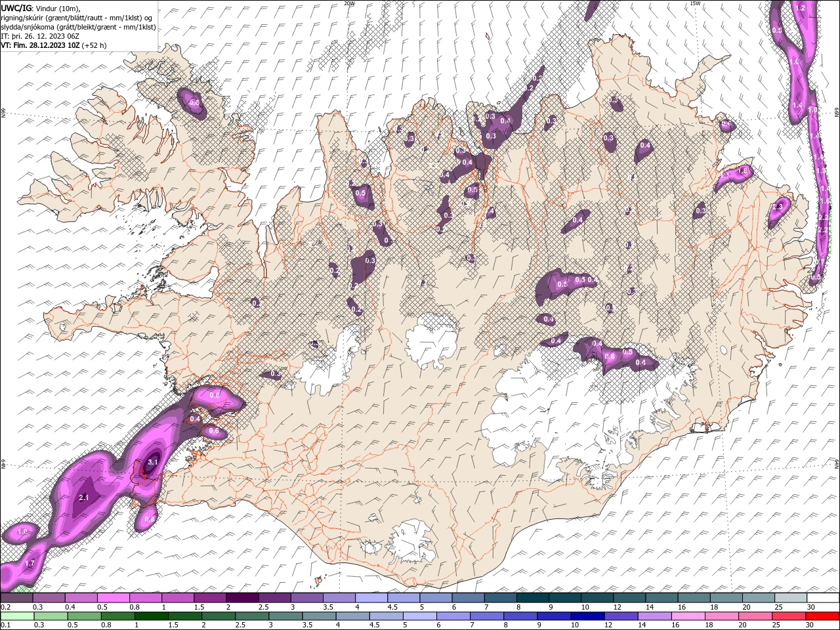Click the "slydda/snjókoma" legend description line

pos(78,26)
